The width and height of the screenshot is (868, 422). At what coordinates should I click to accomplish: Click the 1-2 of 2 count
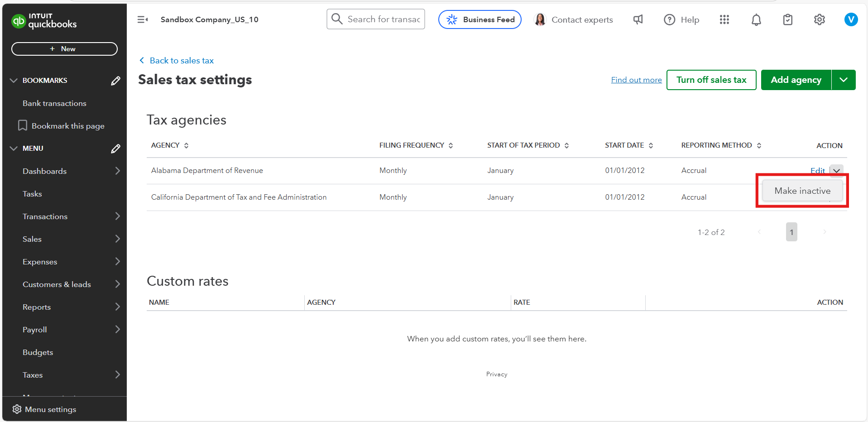coord(711,232)
